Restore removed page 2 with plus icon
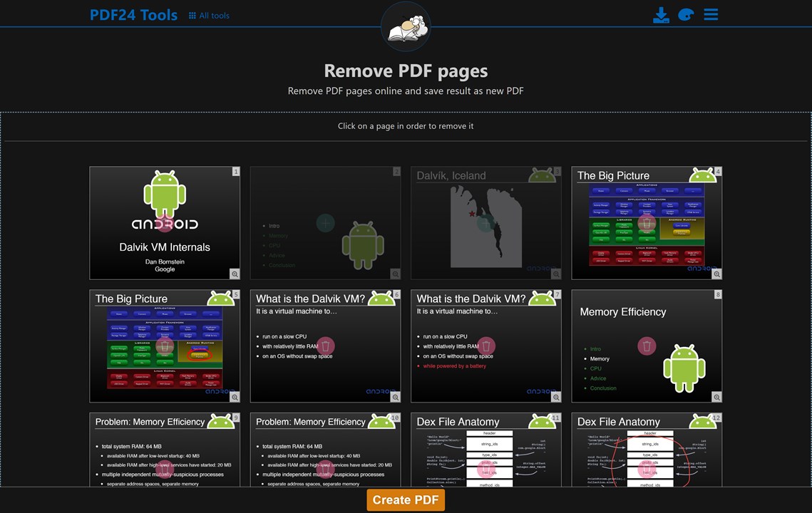The width and height of the screenshot is (812, 513). [325, 223]
